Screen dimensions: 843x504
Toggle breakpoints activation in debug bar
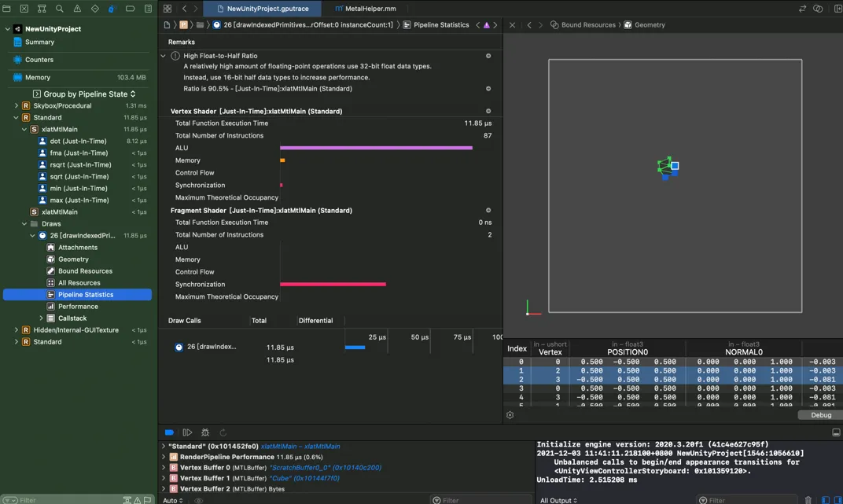(169, 432)
